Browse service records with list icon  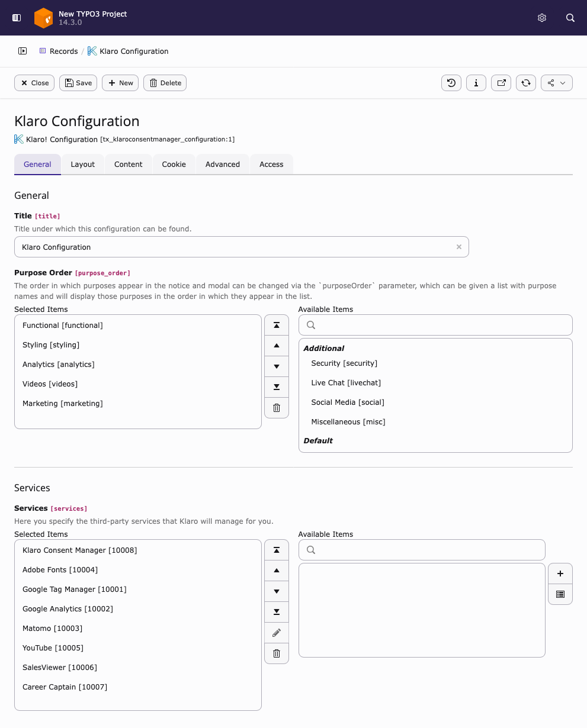tap(560, 594)
